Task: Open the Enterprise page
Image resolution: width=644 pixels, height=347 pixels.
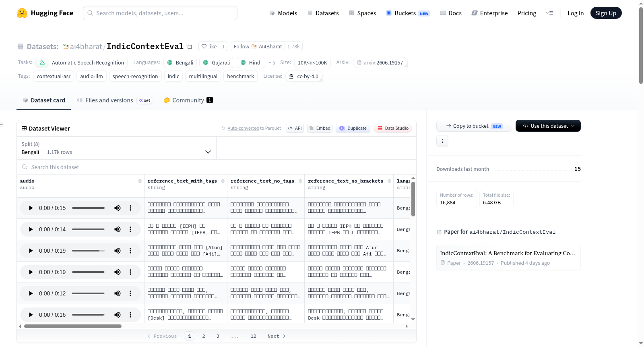Action: [x=489, y=13]
